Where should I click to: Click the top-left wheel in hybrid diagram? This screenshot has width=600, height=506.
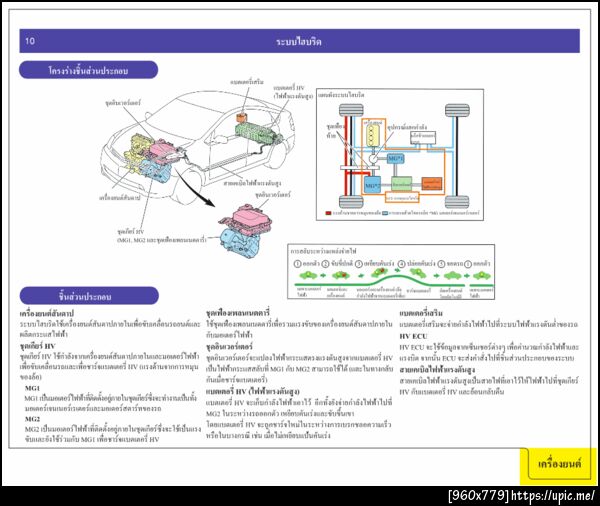[x=351, y=110]
